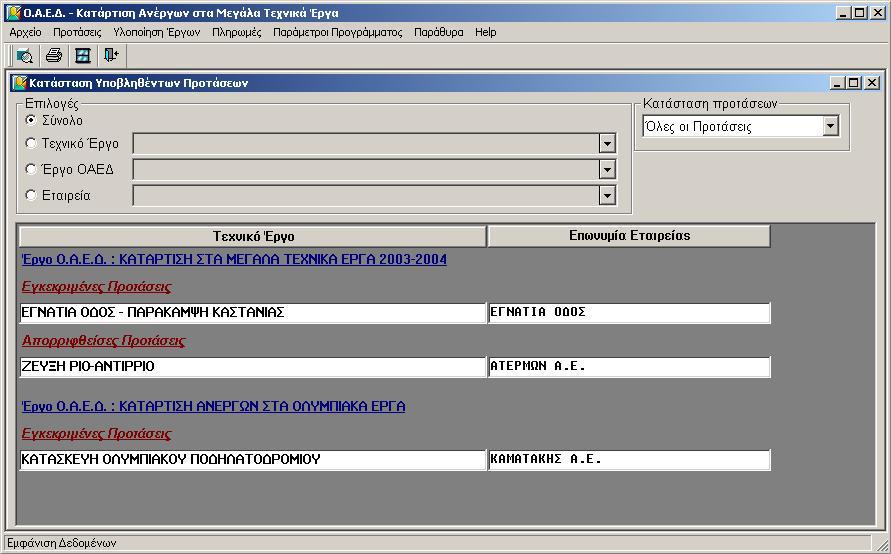Open the Αρχείο menu

pos(26,32)
